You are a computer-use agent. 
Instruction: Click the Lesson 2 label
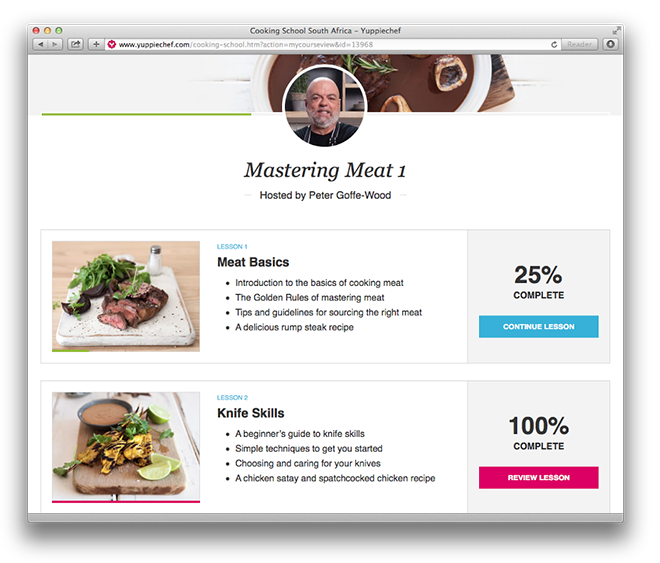click(x=232, y=398)
